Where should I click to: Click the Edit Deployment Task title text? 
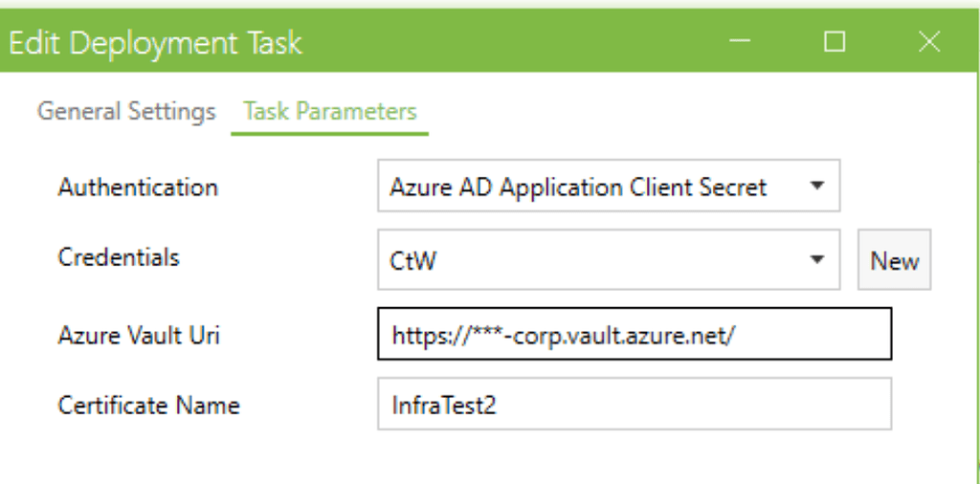[x=155, y=43]
